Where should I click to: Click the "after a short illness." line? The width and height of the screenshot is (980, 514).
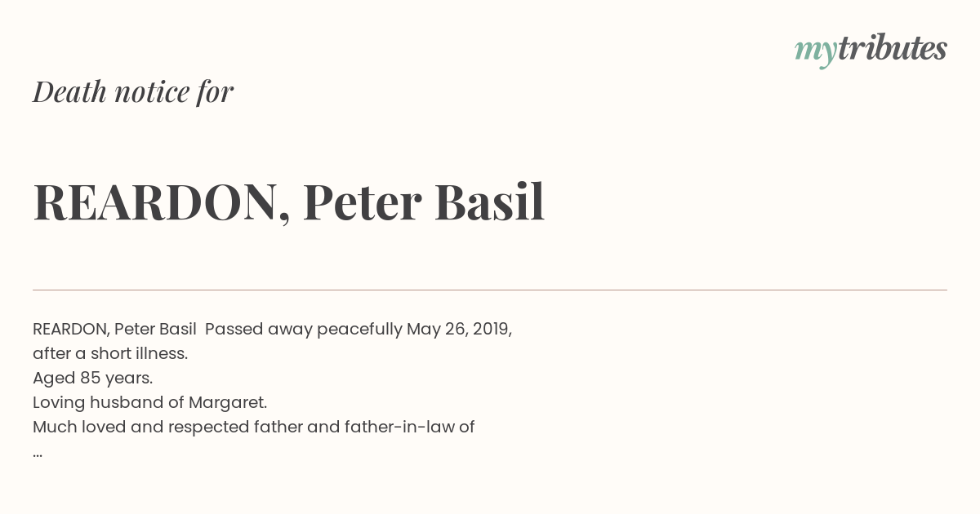[110, 353]
